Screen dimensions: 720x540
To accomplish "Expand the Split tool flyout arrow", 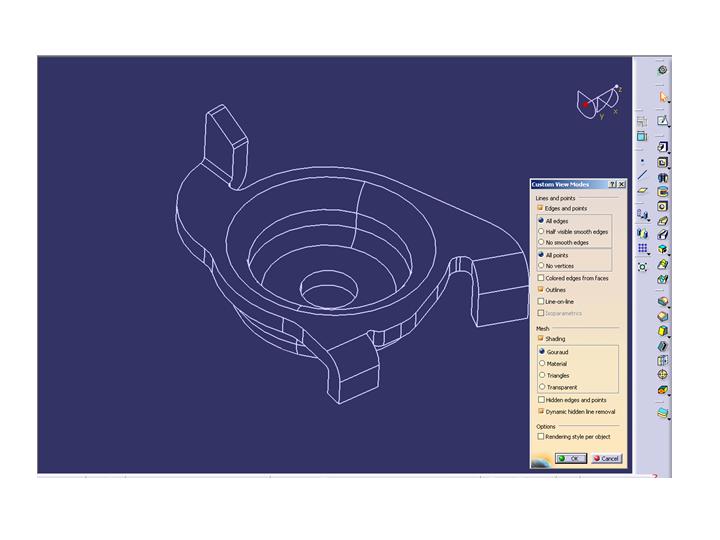I will pyautogui.click(x=669, y=418).
